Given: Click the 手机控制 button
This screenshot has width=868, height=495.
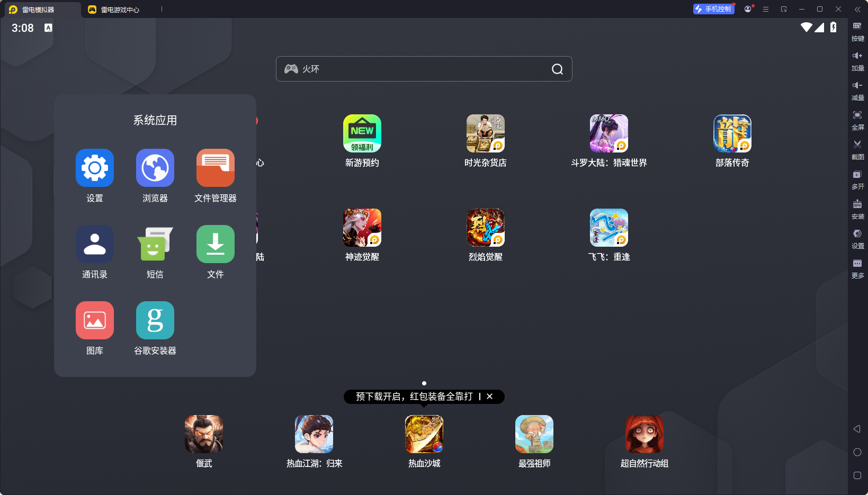Looking at the screenshot, I should tap(713, 9).
